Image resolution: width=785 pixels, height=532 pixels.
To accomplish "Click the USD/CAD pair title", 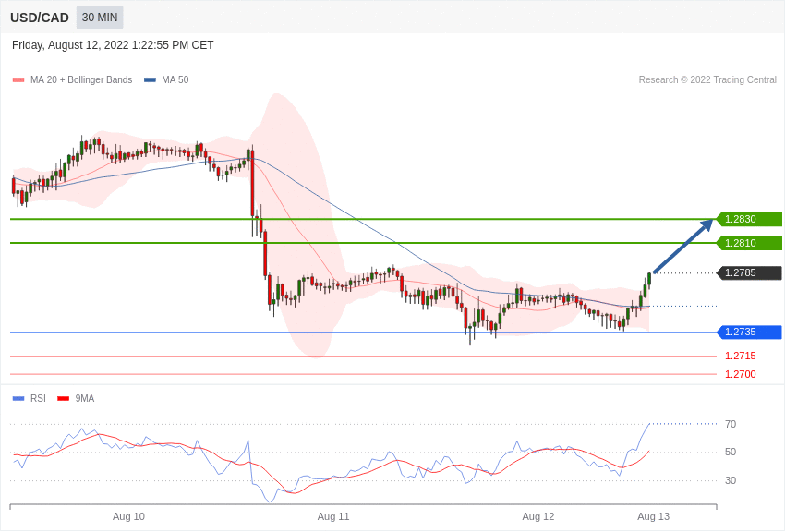I will (40, 18).
